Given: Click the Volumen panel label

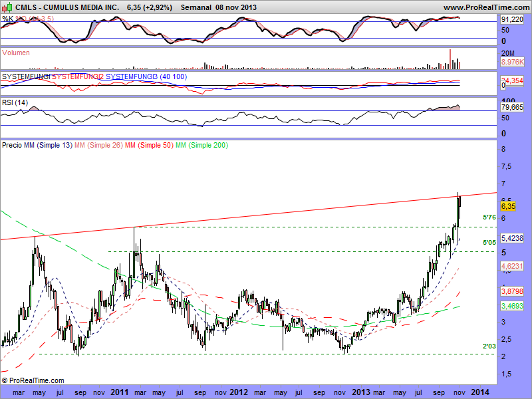Looking at the screenshot, I should pos(15,53).
